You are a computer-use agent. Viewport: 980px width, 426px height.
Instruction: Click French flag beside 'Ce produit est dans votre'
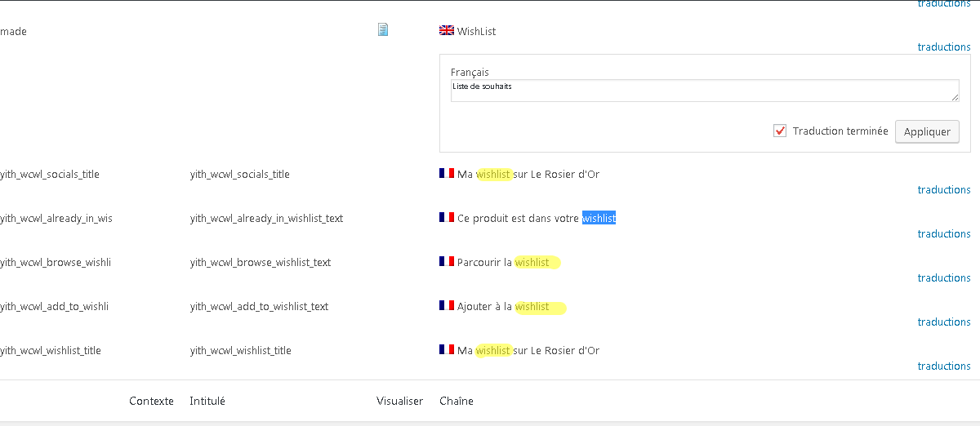(447, 218)
